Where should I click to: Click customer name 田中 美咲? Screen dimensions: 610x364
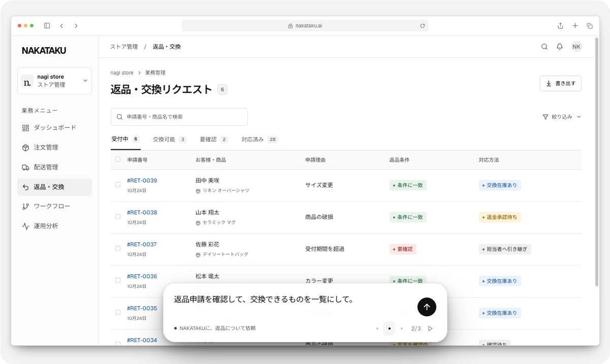point(207,181)
